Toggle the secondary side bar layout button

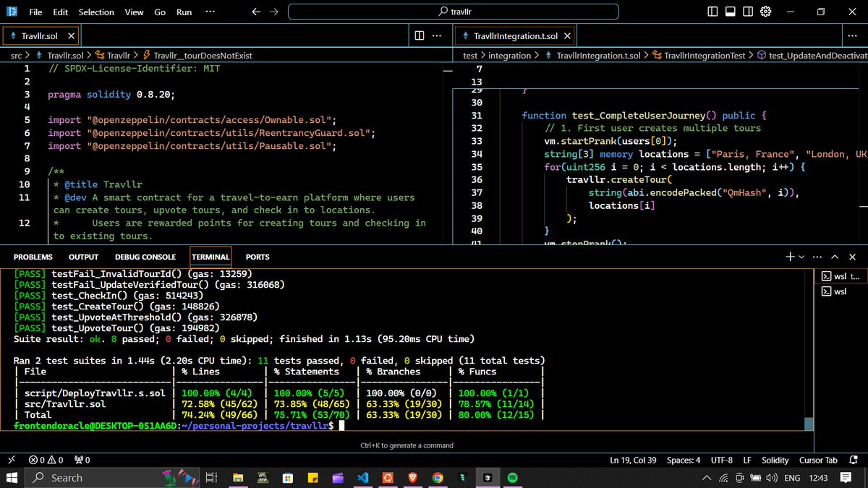(x=748, y=12)
